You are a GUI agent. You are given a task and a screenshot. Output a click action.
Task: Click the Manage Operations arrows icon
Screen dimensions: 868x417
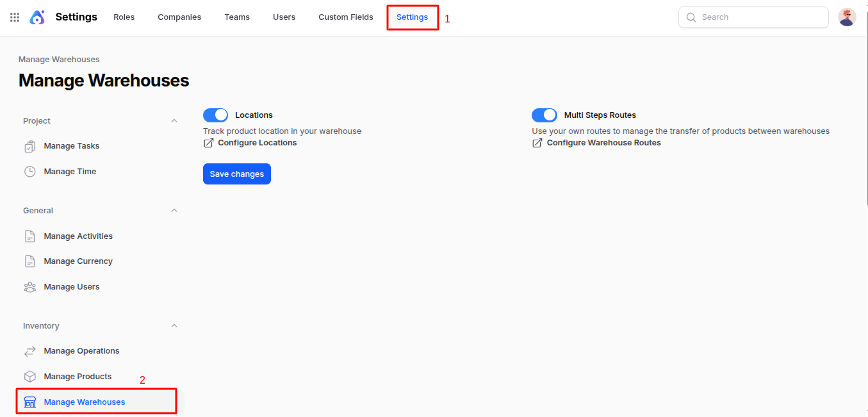30,351
